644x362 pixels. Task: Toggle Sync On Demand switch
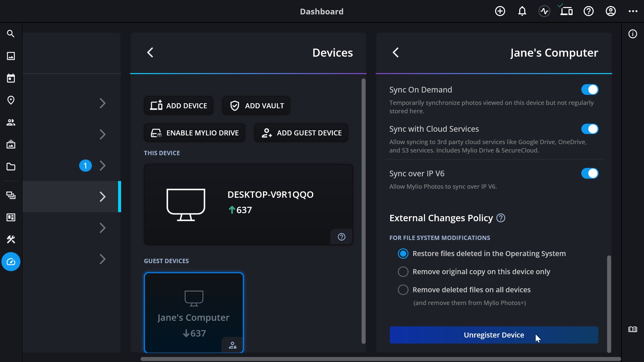tap(590, 90)
